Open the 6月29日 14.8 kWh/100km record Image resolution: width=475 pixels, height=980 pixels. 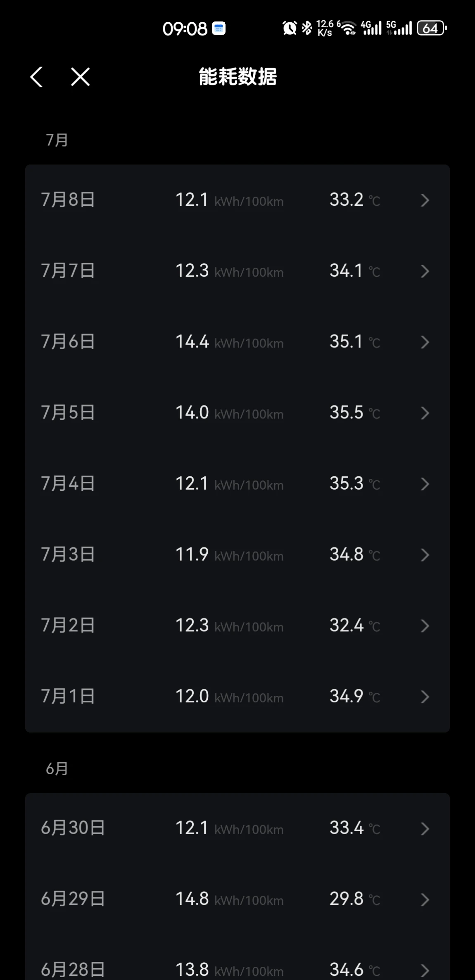point(237,899)
